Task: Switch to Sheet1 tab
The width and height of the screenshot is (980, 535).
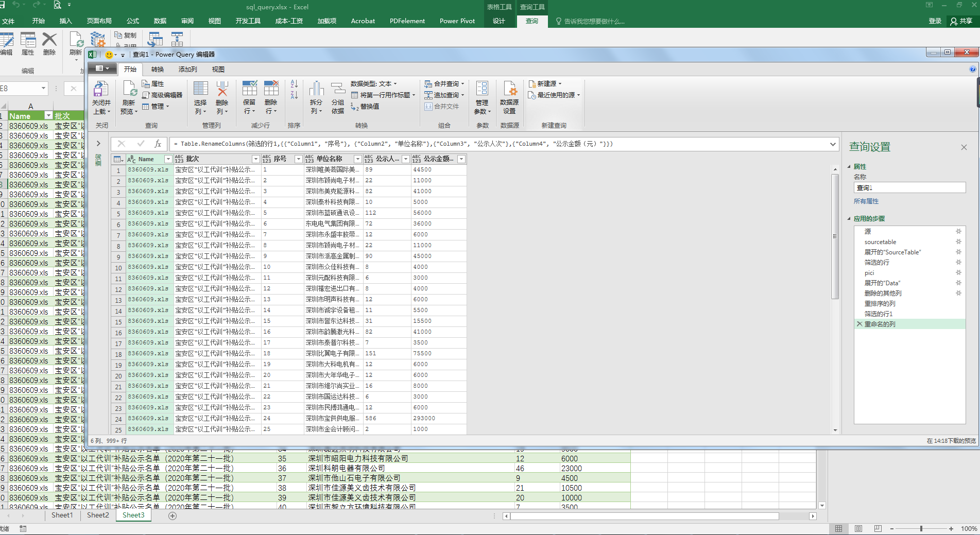Action: (x=62, y=515)
